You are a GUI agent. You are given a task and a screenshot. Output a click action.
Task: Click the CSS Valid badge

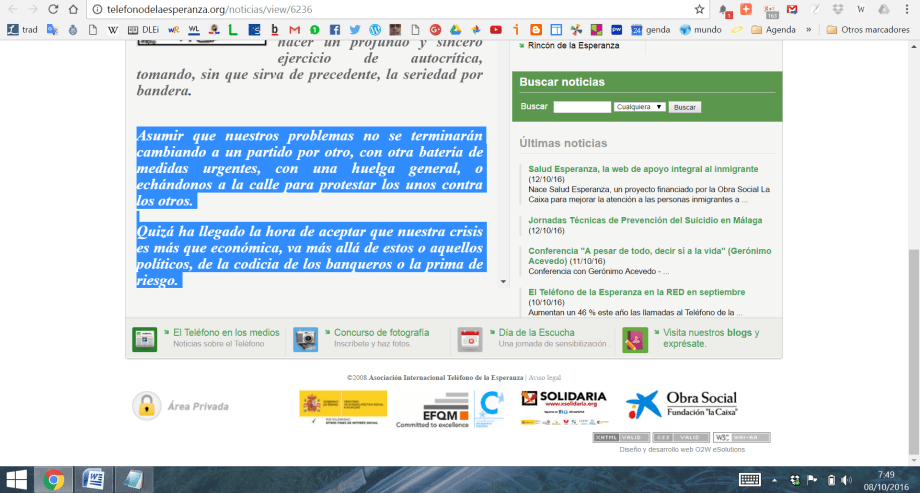(x=681, y=437)
